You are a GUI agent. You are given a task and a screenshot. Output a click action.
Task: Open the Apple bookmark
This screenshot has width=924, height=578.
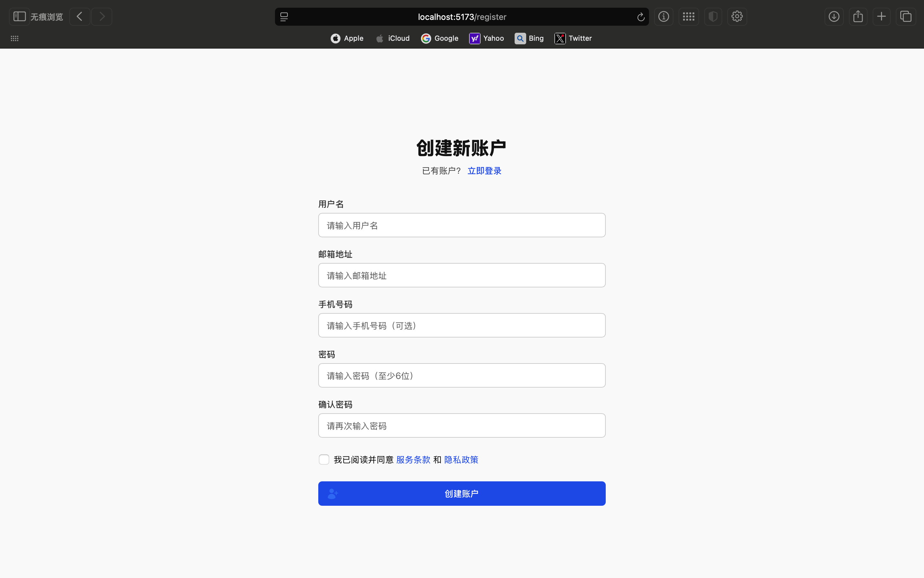click(x=347, y=38)
